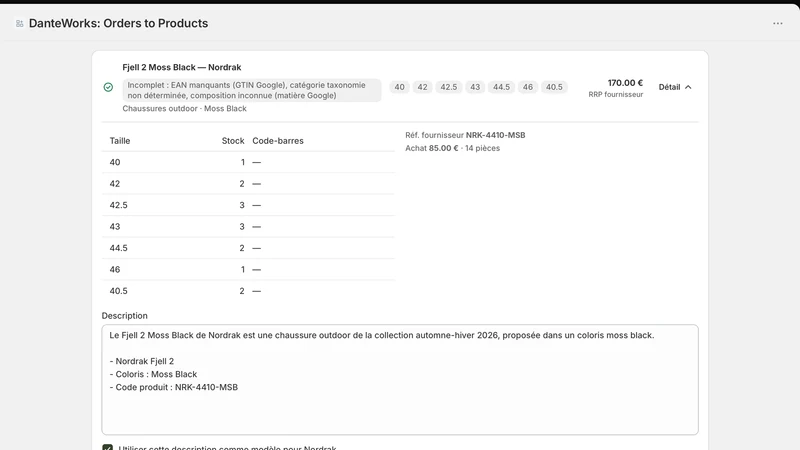Toggle the Nordrak description template checkbox
Screen dimensions: 800x450
point(107,448)
